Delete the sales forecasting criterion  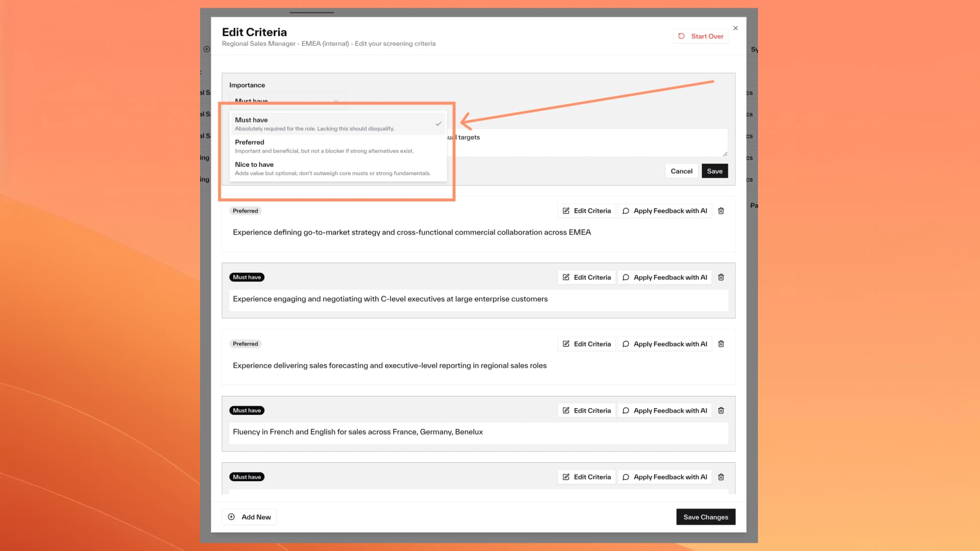721,344
